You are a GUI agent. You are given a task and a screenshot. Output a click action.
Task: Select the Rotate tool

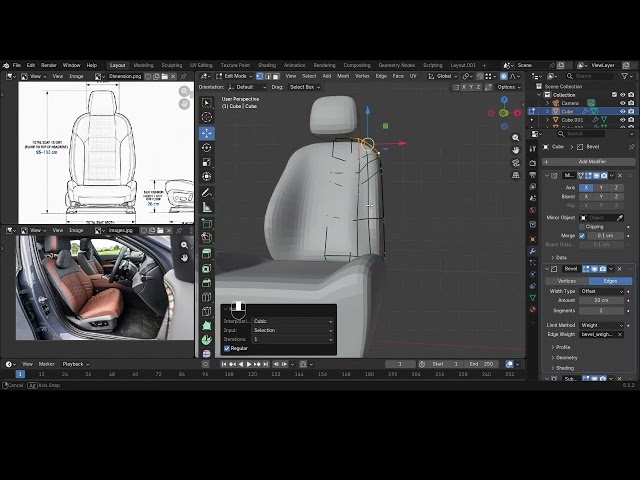[207, 148]
